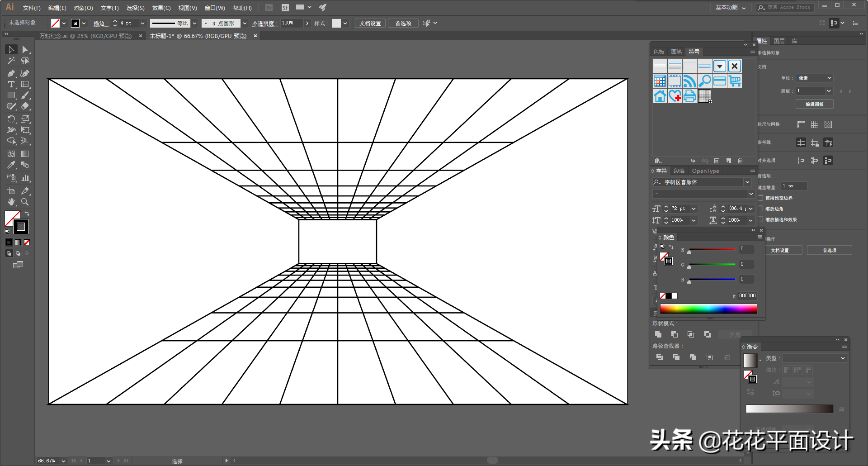Toggle grid display in properties panel

pos(815,124)
